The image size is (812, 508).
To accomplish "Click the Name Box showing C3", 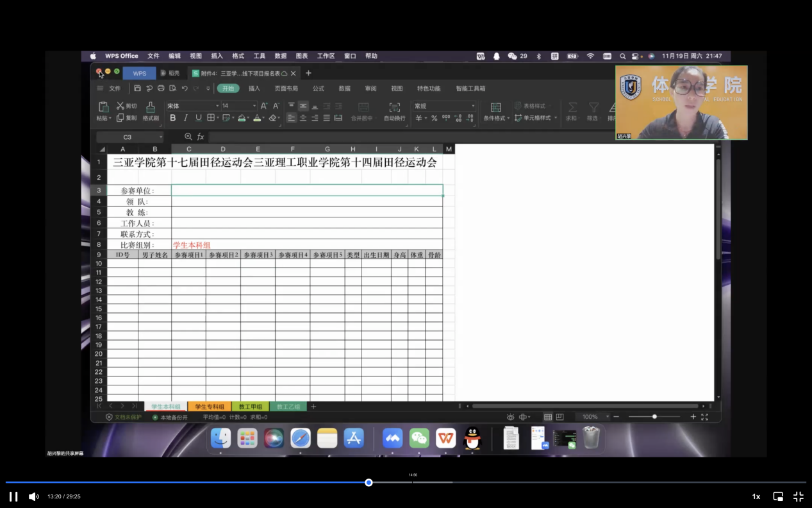I will pyautogui.click(x=128, y=137).
